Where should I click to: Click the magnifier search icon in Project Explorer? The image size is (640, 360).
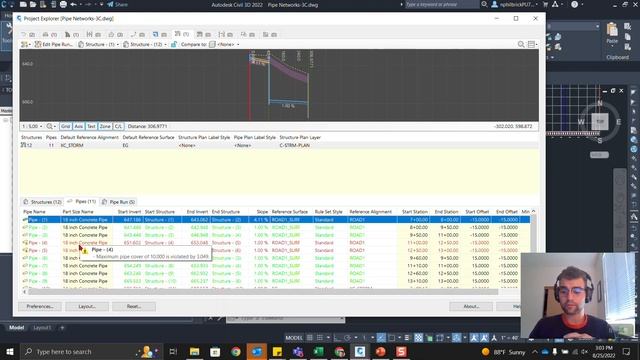521,44
